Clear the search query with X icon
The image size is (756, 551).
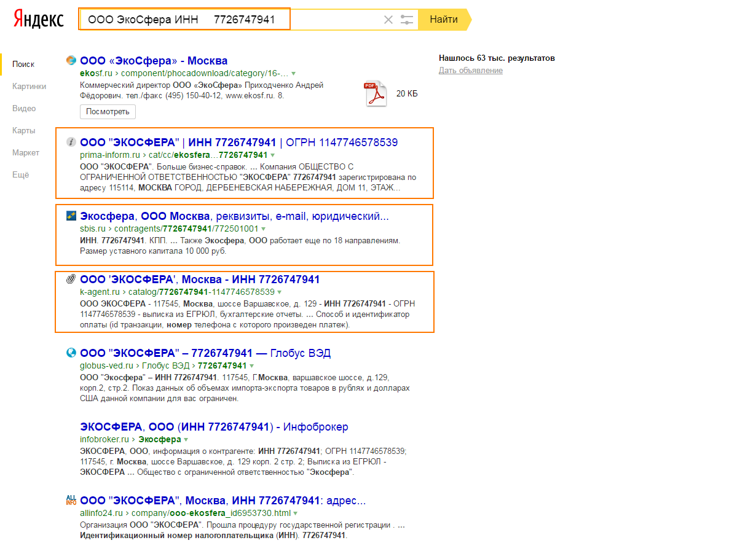click(388, 20)
